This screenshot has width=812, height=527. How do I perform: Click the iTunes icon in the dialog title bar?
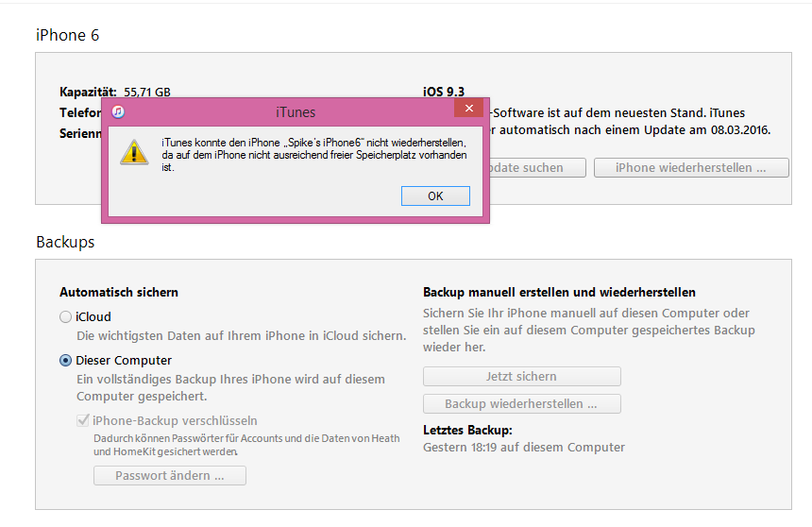coord(118,111)
